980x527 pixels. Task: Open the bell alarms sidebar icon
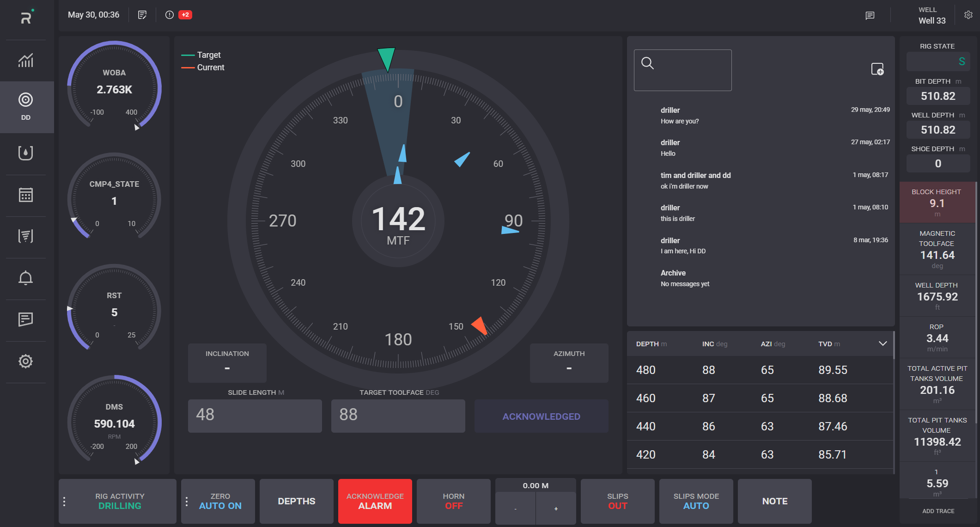pos(26,278)
